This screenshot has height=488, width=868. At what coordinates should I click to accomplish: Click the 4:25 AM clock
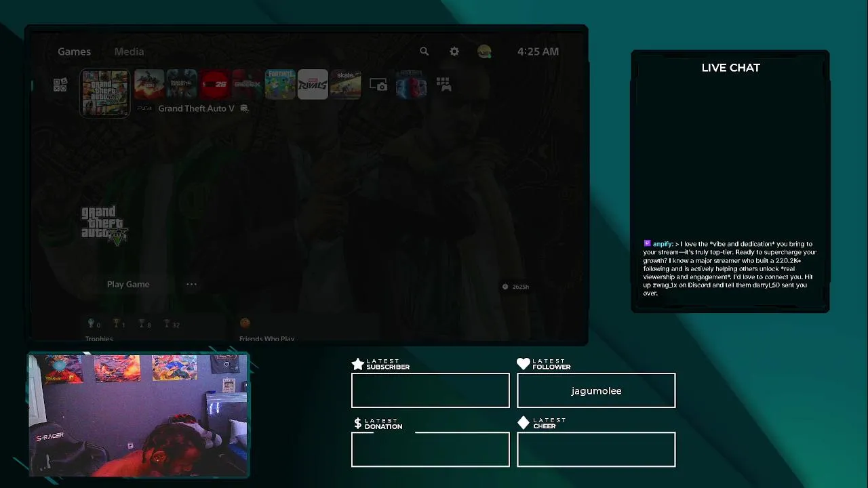pyautogui.click(x=538, y=52)
